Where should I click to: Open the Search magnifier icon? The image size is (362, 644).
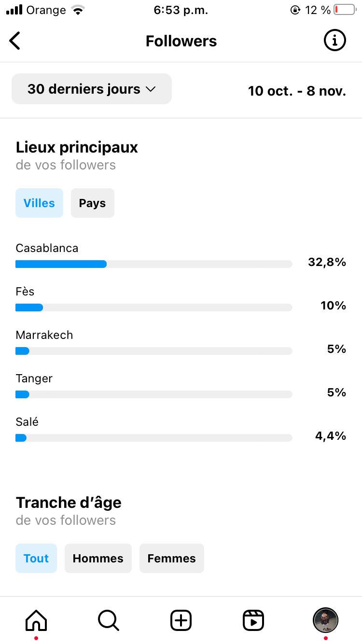109,620
